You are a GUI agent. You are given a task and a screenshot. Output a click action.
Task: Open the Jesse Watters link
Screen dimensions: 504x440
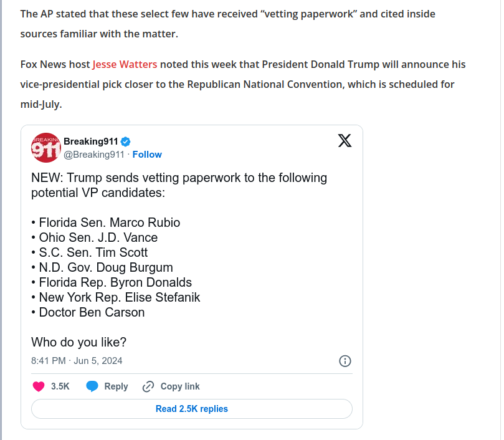point(125,64)
